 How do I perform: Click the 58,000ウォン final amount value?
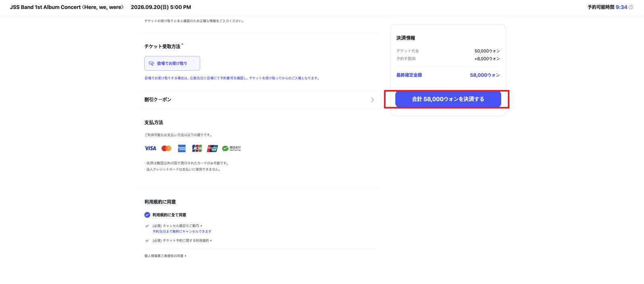tap(485, 75)
